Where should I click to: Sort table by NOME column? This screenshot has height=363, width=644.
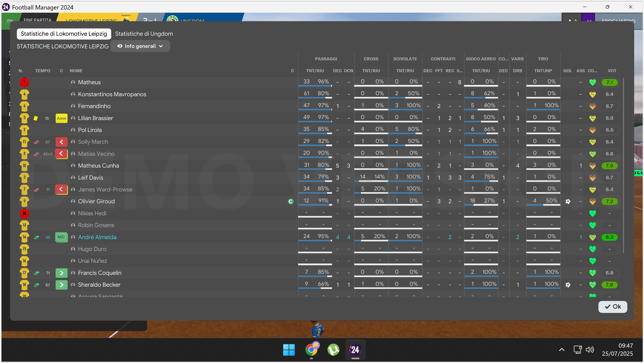click(76, 71)
